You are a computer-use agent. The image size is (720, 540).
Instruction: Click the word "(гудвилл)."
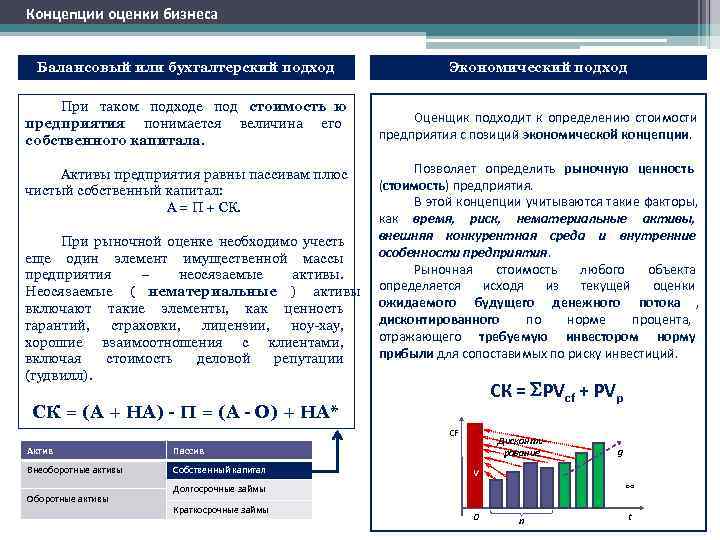click(x=59, y=376)
